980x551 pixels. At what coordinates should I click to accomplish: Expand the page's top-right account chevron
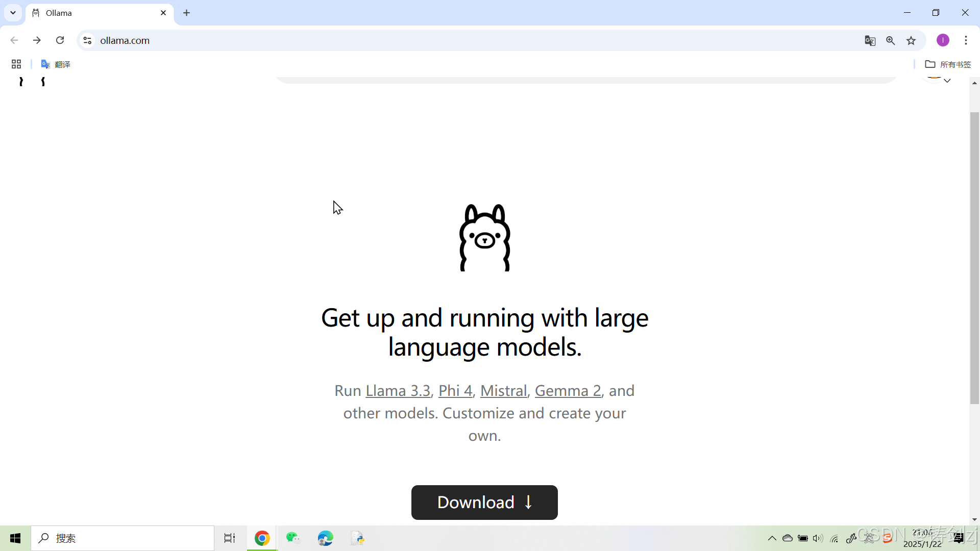click(947, 81)
